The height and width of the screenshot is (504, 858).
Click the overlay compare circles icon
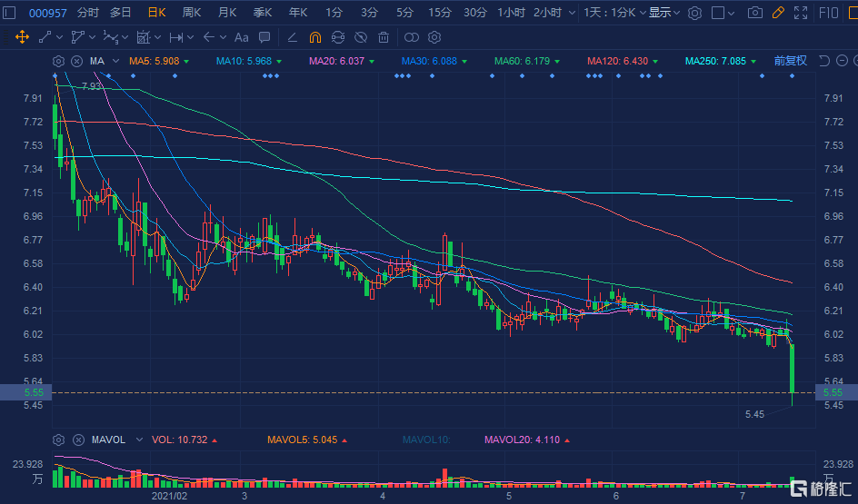(412, 37)
